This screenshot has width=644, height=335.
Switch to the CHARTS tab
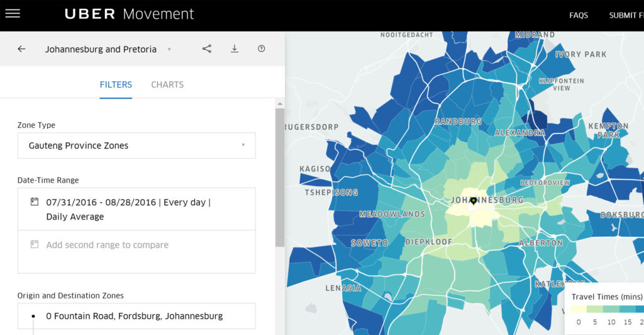pyautogui.click(x=167, y=84)
